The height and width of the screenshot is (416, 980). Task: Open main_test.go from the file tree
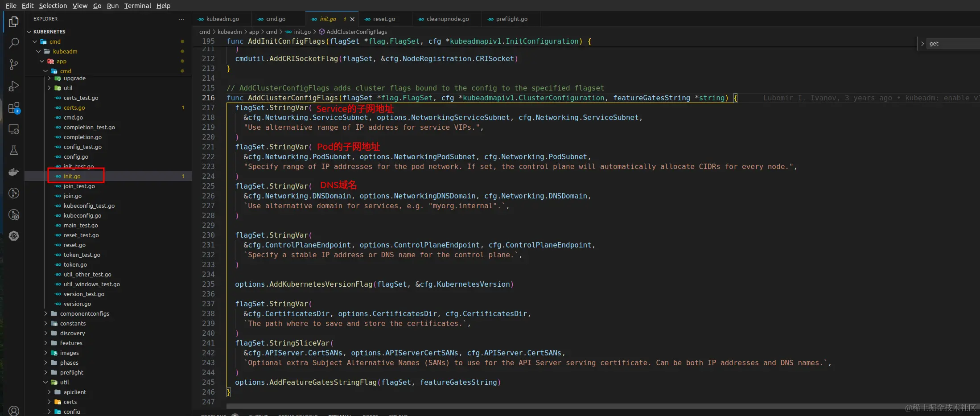click(x=108, y=225)
